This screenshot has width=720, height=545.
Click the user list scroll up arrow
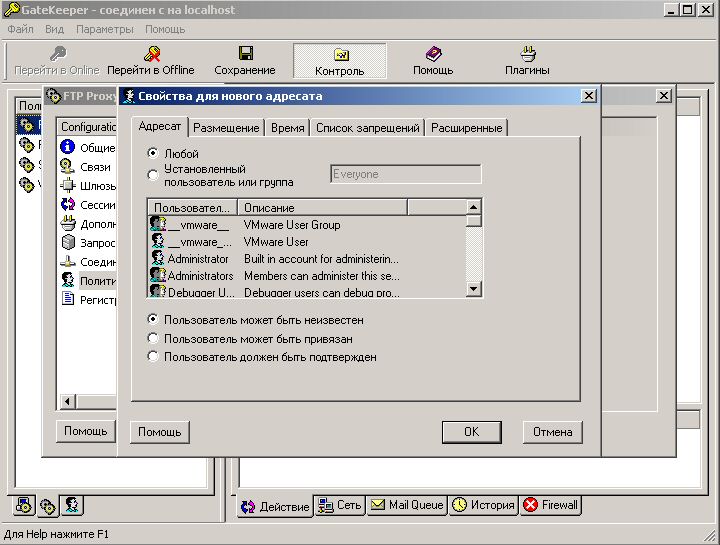pyautogui.click(x=473, y=207)
